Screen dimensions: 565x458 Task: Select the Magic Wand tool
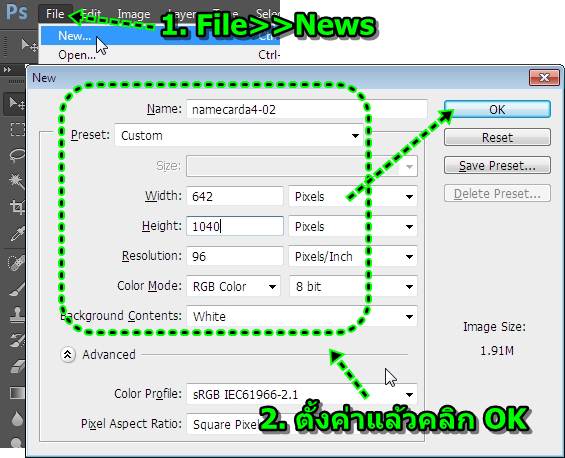tap(17, 181)
